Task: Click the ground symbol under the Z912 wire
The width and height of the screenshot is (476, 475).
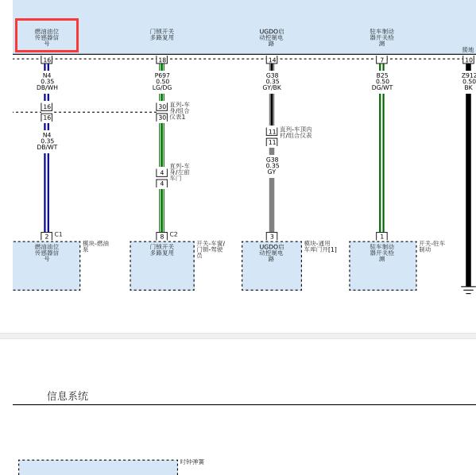Action: point(468,290)
